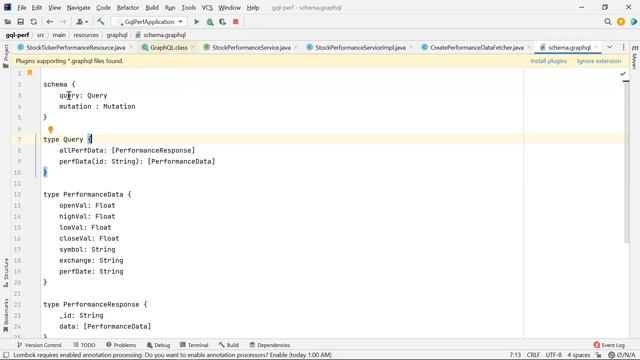Click the yellow lightbulb intention icon
640x360 pixels.
[x=51, y=129]
